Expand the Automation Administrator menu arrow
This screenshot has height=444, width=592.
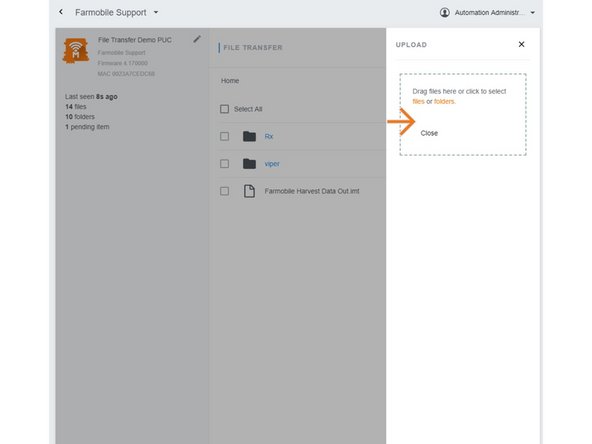[x=532, y=13]
